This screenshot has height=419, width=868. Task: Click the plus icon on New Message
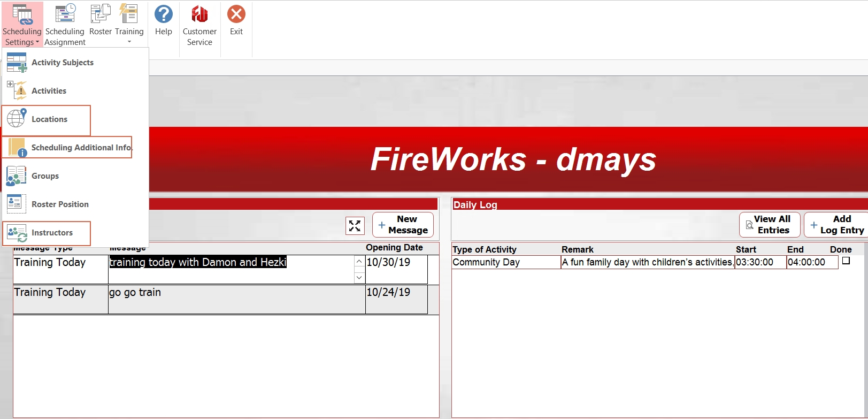pos(382,225)
